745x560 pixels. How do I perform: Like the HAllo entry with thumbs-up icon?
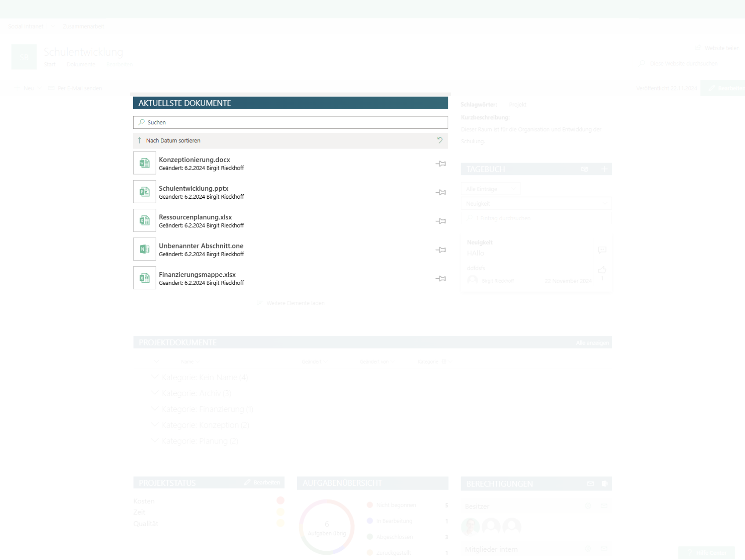pyautogui.click(x=602, y=269)
